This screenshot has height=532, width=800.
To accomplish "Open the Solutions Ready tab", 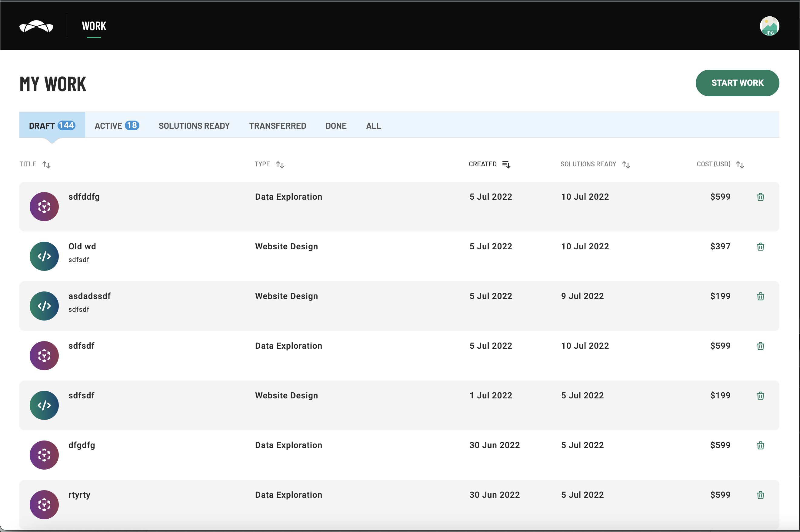I will click(194, 126).
